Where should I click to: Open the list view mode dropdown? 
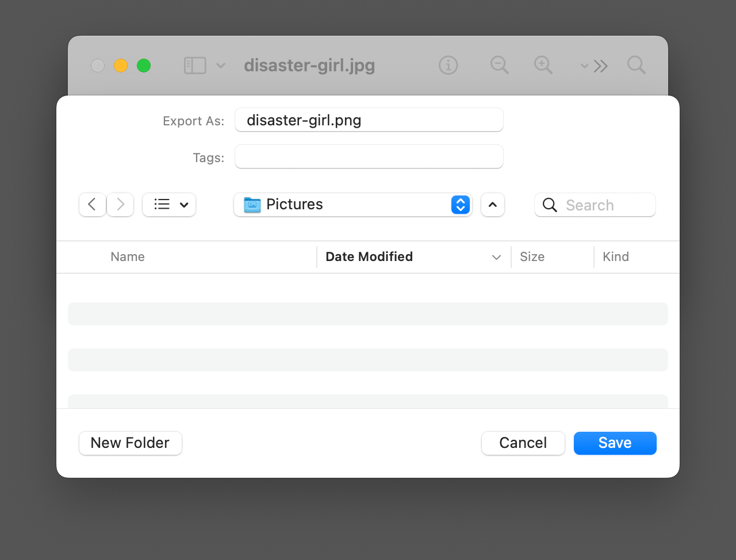pyautogui.click(x=169, y=205)
